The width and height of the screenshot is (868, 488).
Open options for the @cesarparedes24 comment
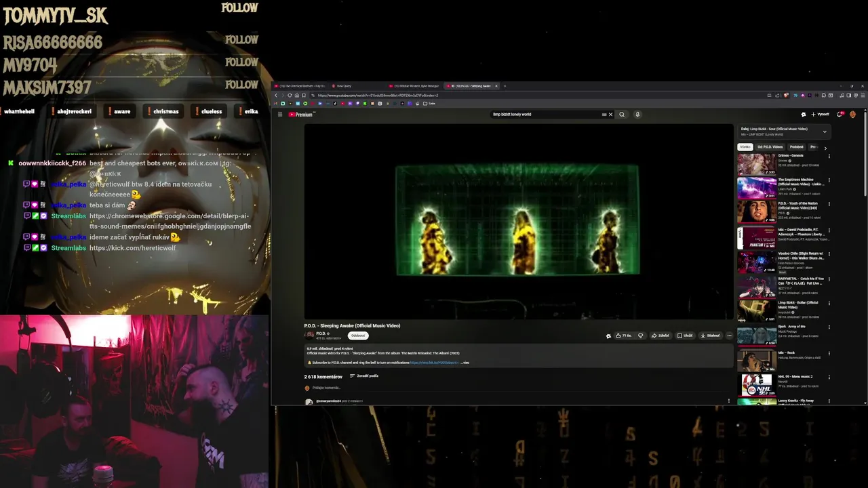click(729, 401)
